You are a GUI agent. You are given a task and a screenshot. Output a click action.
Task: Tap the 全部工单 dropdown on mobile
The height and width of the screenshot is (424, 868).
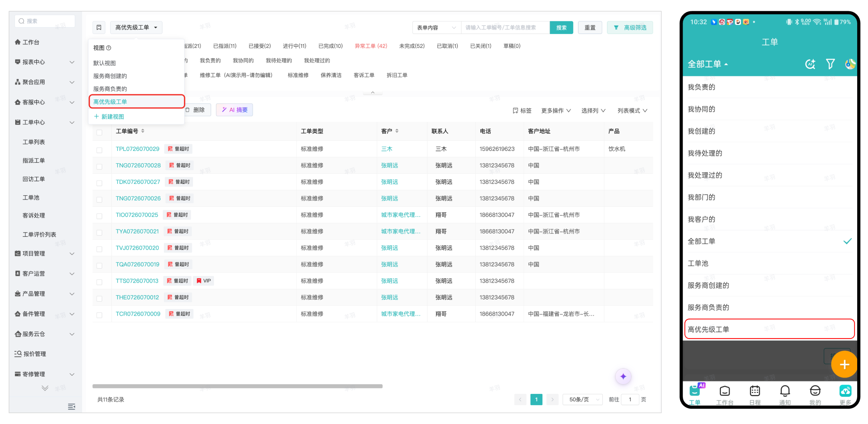(708, 64)
